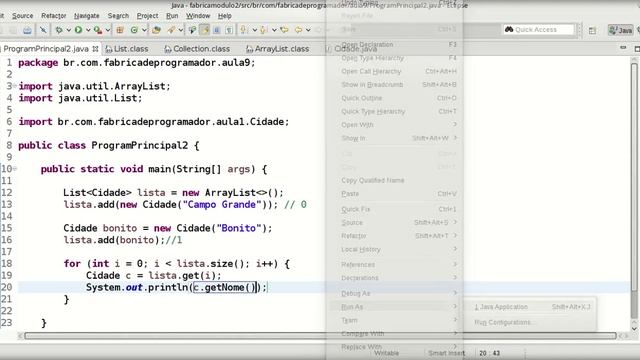Click the Last Edit Location icon
This screenshot has width=640, height=360.
(284, 30)
